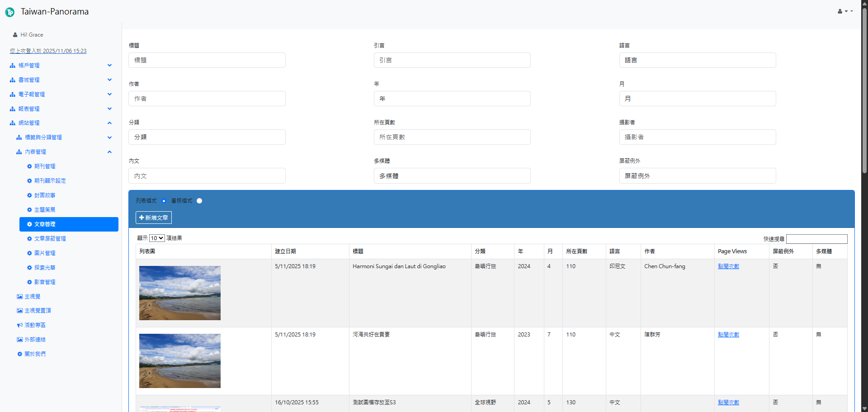The width and height of the screenshot is (868, 412).
Task: Click the image icon beside 主視覺
Action: coord(19,297)
